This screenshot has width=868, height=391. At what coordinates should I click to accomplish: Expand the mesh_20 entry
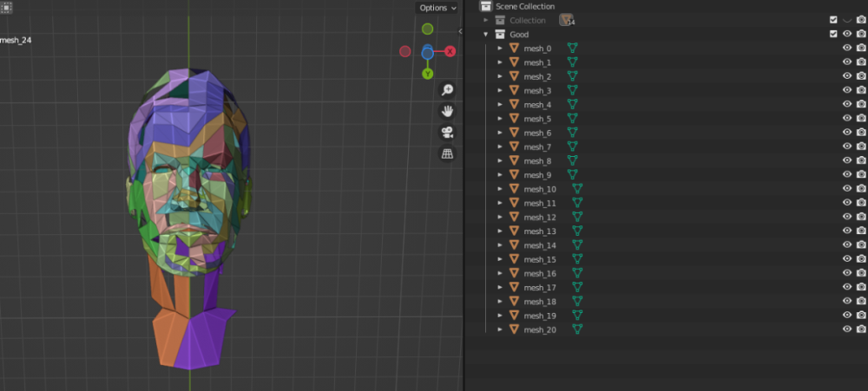500,329
